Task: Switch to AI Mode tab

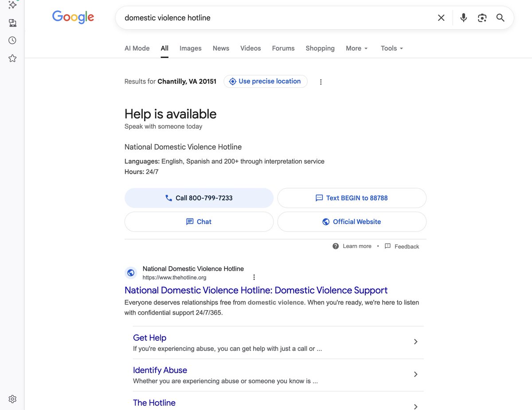Action: click(137, 48)
